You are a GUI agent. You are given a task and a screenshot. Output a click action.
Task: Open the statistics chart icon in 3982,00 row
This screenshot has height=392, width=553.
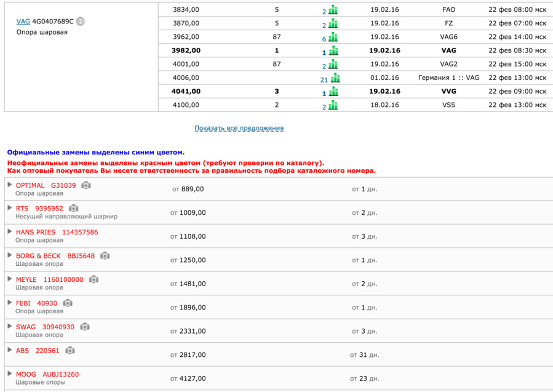pyautogui.click(x=333, y=51)
